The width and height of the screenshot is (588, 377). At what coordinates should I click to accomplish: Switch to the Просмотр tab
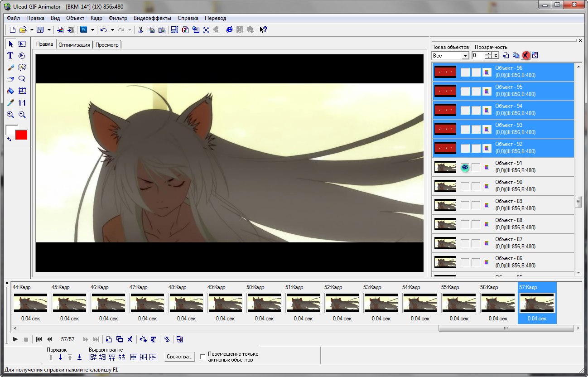coord(107,45)
